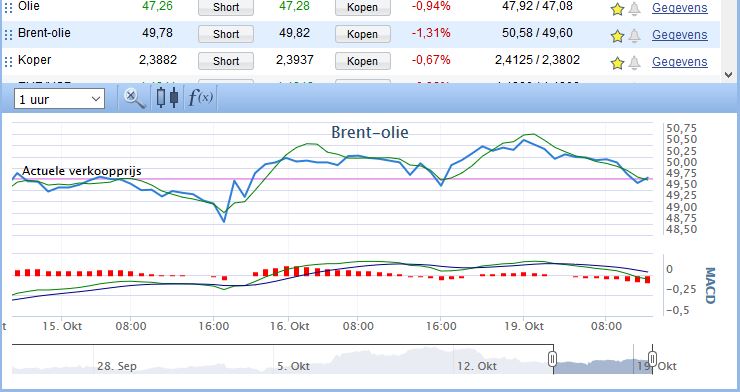The image size is (740, 392).
Task: Click Brent-olie buy price 49,82
Action: (294, 33)
